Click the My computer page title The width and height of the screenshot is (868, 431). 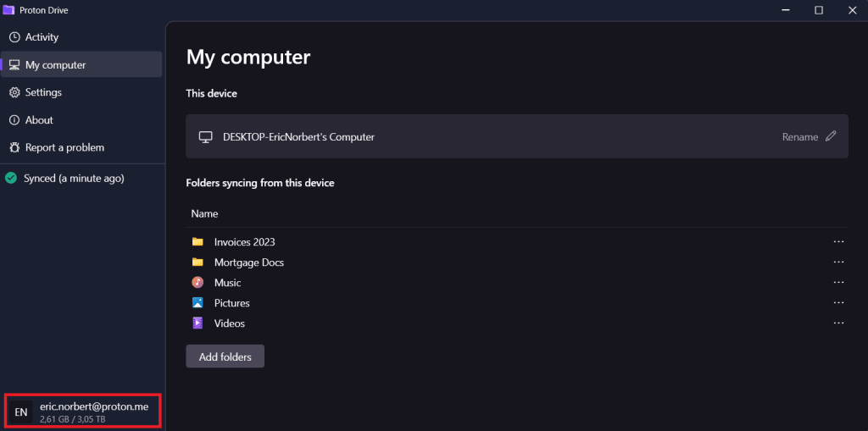248,57
